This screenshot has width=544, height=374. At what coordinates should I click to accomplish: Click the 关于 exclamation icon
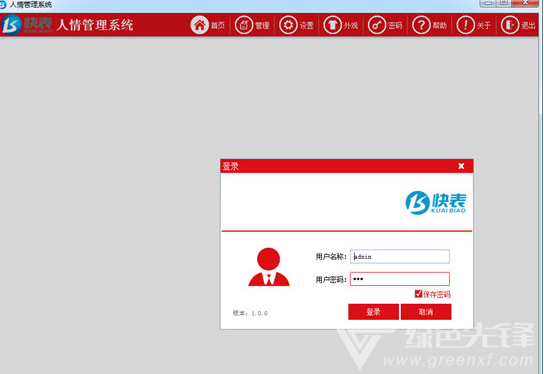(x=466, y=25)
